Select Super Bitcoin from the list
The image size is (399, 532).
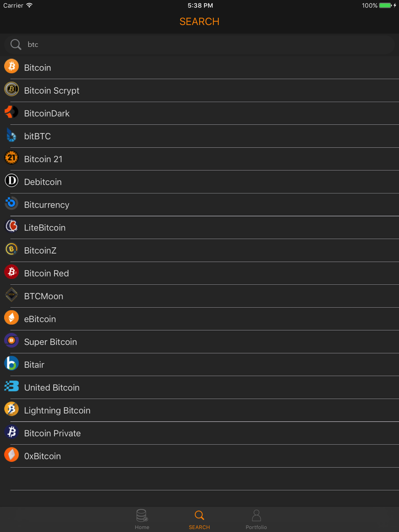pyautogui.click(x=199, y=342)
